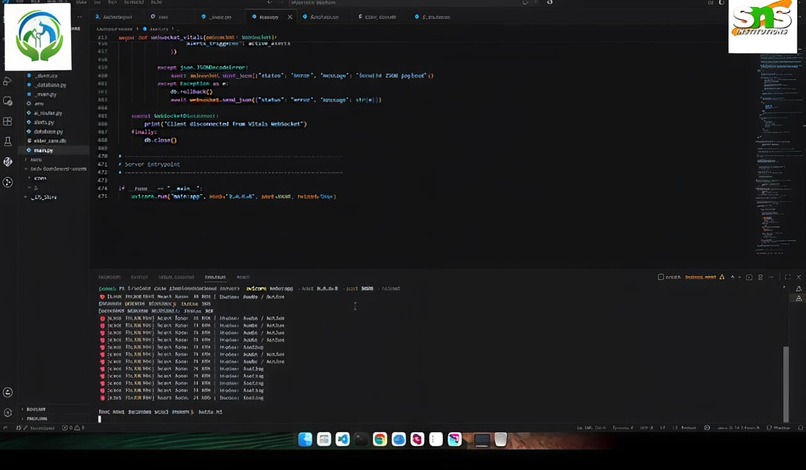806x470 pixels.
Task: Select language mode Python in status bar
Action: tap(687, 428)
